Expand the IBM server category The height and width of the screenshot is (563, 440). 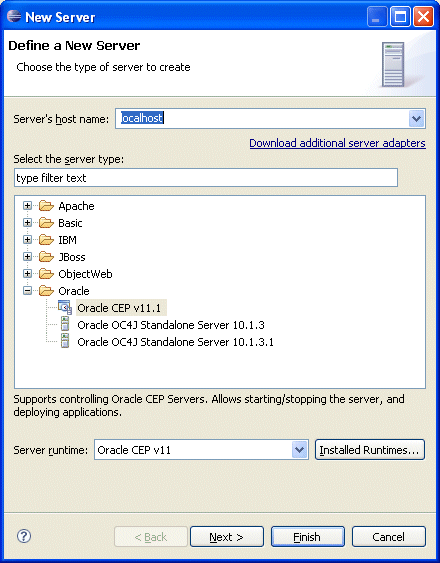click(27, 239)
